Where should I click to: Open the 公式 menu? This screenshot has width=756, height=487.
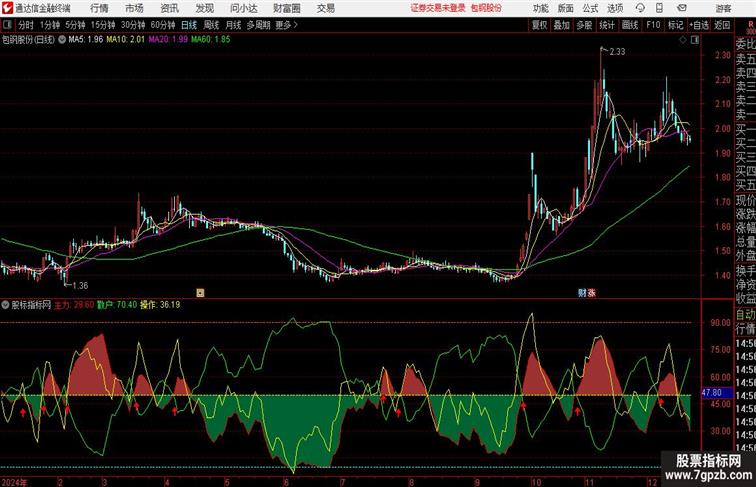point(590,8)
